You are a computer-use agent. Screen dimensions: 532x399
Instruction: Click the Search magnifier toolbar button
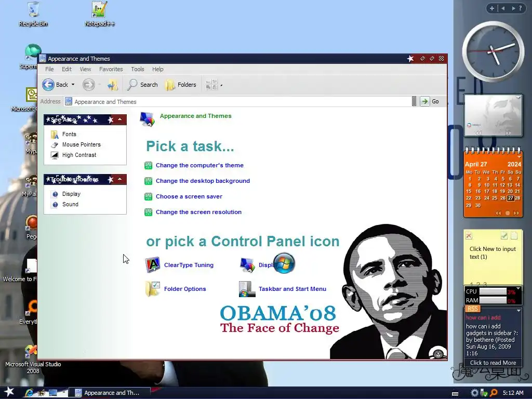click(x=142, y=85)
